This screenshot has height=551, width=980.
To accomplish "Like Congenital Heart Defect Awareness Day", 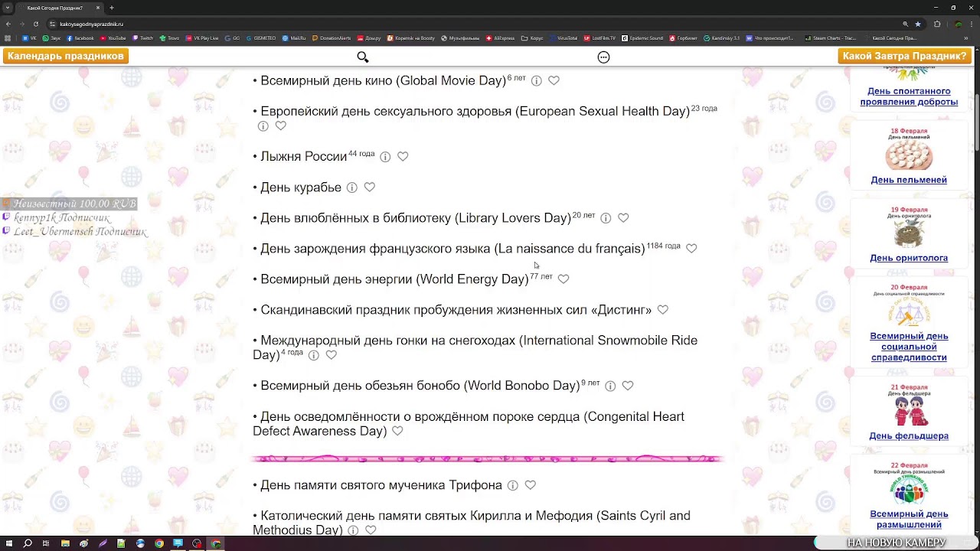I will point(397,432).
